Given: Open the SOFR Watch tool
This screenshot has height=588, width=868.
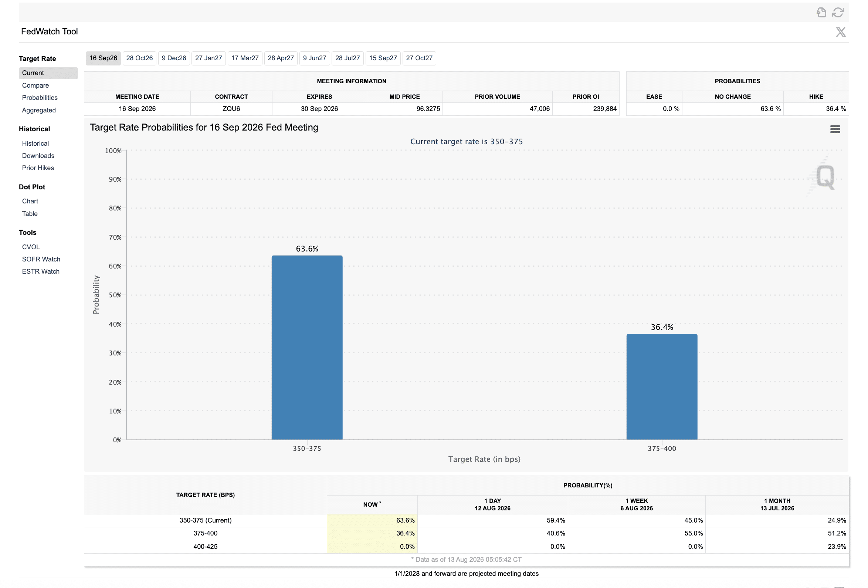Looking at the screenshot, I should pyautogui.click(x=41, y=259).
